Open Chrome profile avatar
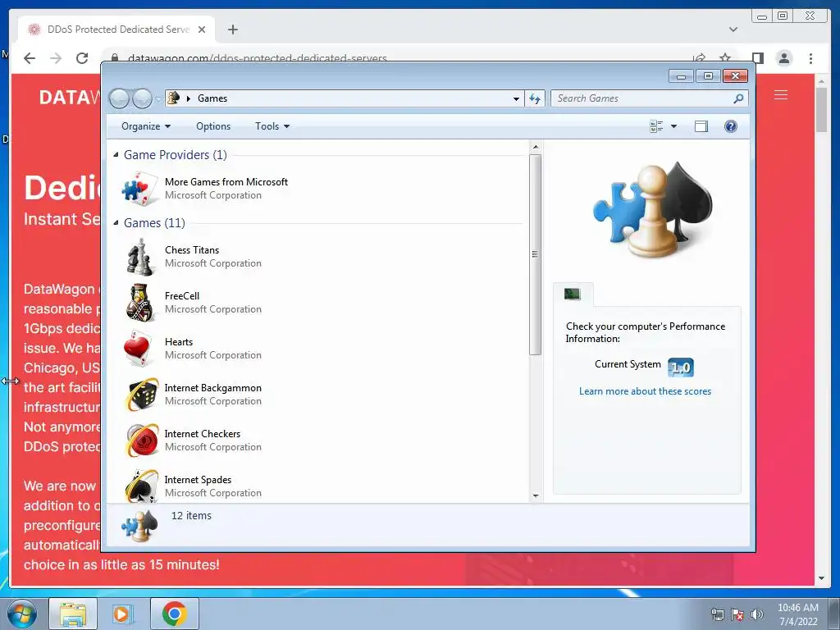Screen dimensions: 840x630 783,58
